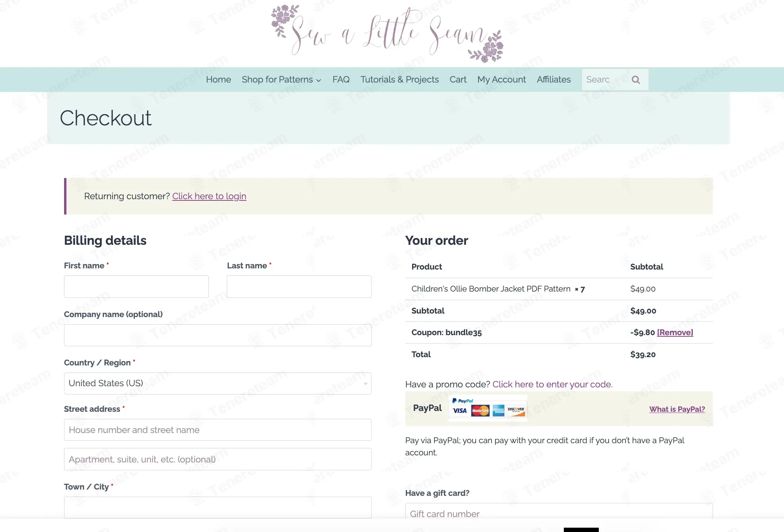Click the Children's Ollie Bomber Jacket product text
The image size is (784, 532).
(x=491, y=289)
